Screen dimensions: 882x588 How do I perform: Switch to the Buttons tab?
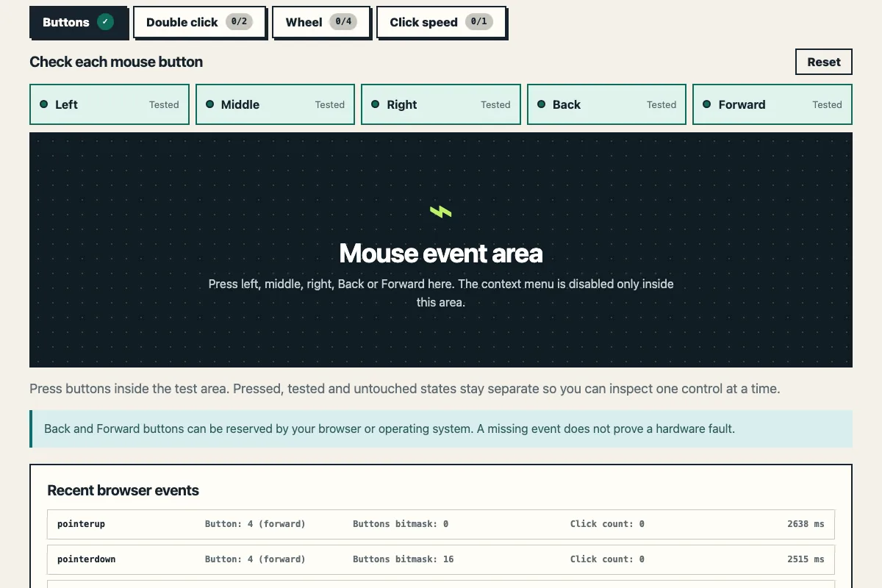[78, 22]
